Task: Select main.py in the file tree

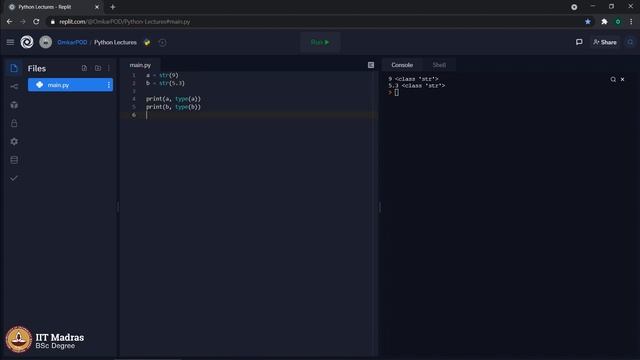Action: pyautogui.click(x=70, y=85)
